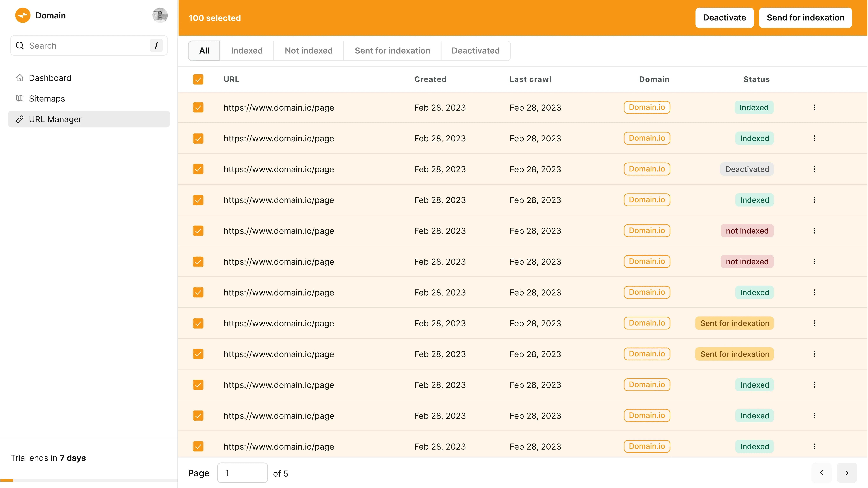Open menu for second Sent for indexation row

(814, 354)
